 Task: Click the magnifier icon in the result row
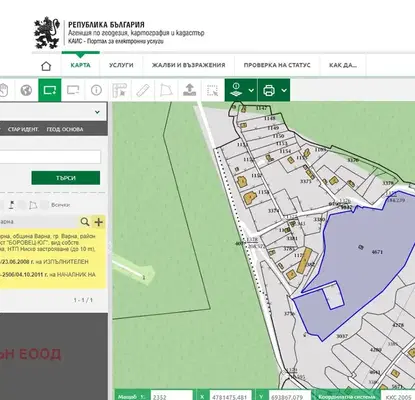85,222
